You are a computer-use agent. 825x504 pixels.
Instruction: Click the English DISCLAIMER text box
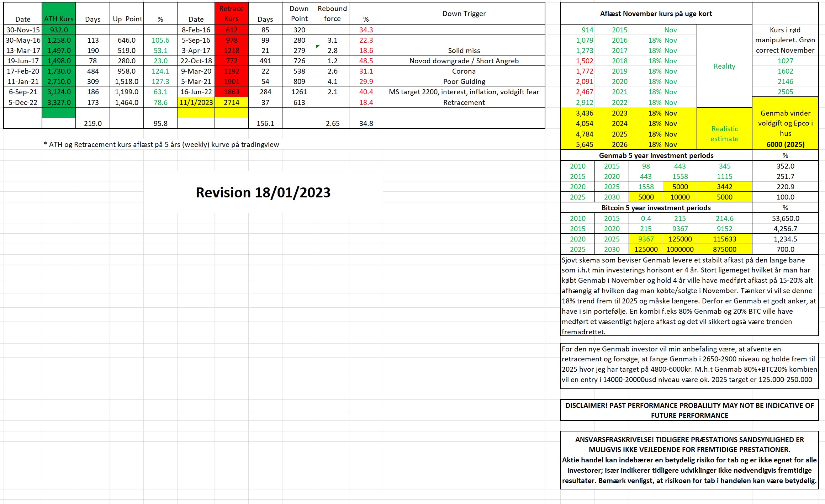pyautogui.click(x=689, y=410)
